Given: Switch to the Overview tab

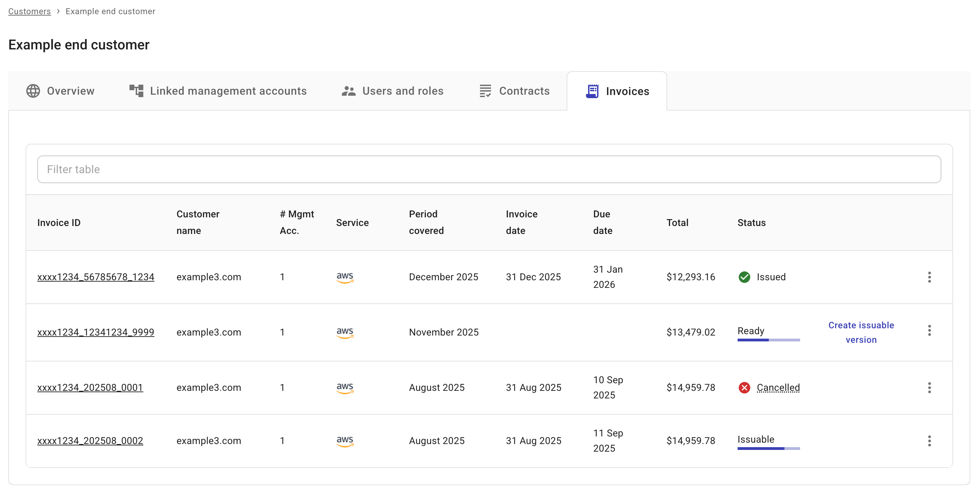Looking at the screenshot, I should (x=70, y=91).
